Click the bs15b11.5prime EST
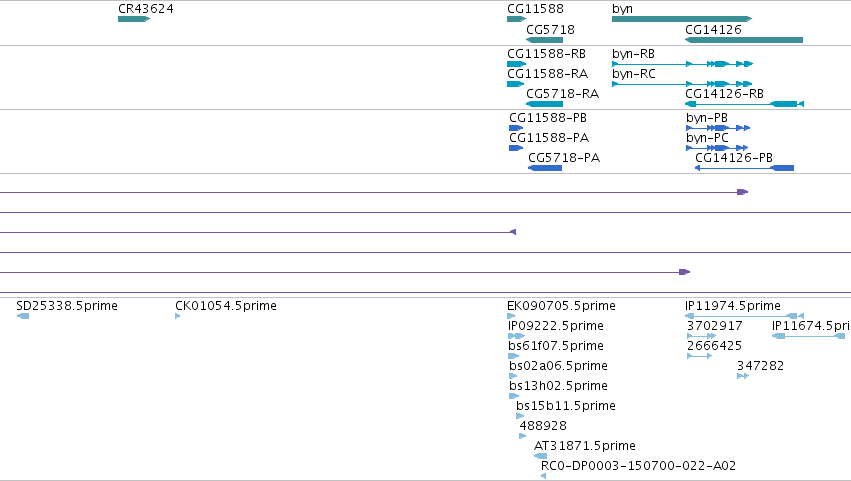Image resolution: width=851 pixels, height=481 pixels. (x=520, y=416)
